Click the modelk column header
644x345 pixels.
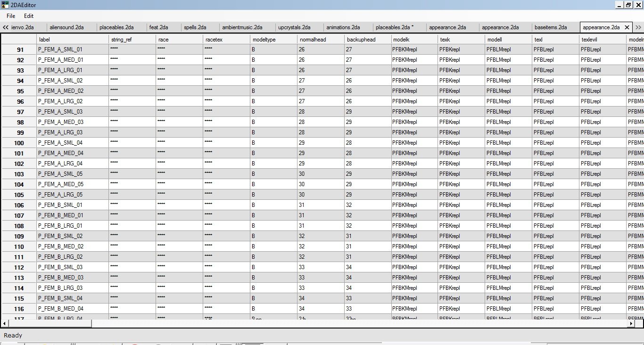(x=414, y=40)
